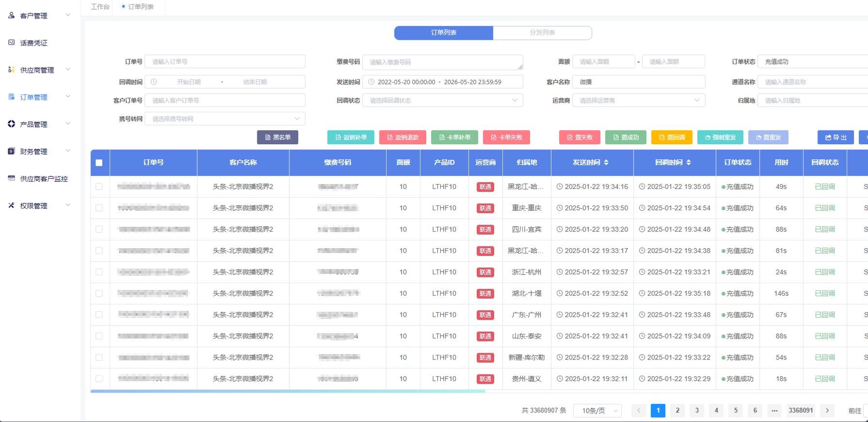The image size is (868, 422).
Task: Check the row for 黑龙江 19:34:16 order
Action: coord(99,186)
